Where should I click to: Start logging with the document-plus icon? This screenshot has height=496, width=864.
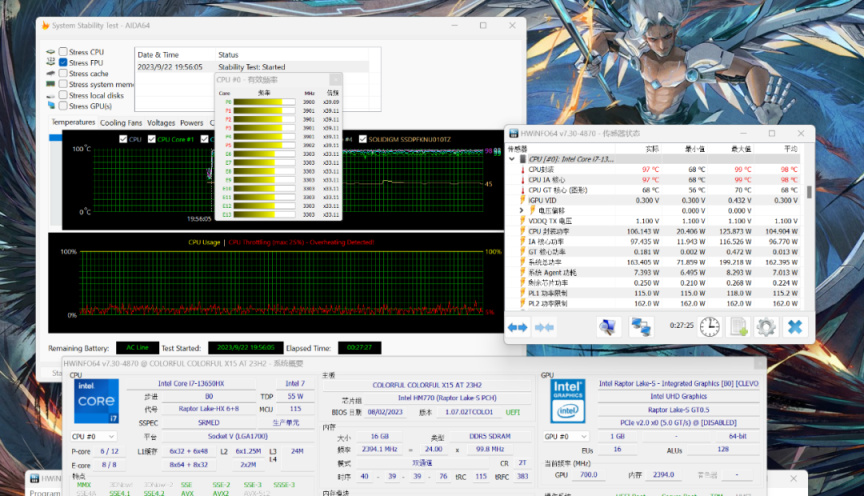point(738,327)
